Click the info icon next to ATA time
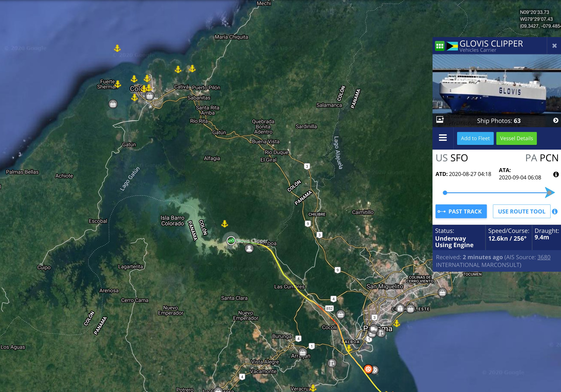 pyautogui.click(x=556, y=174)
